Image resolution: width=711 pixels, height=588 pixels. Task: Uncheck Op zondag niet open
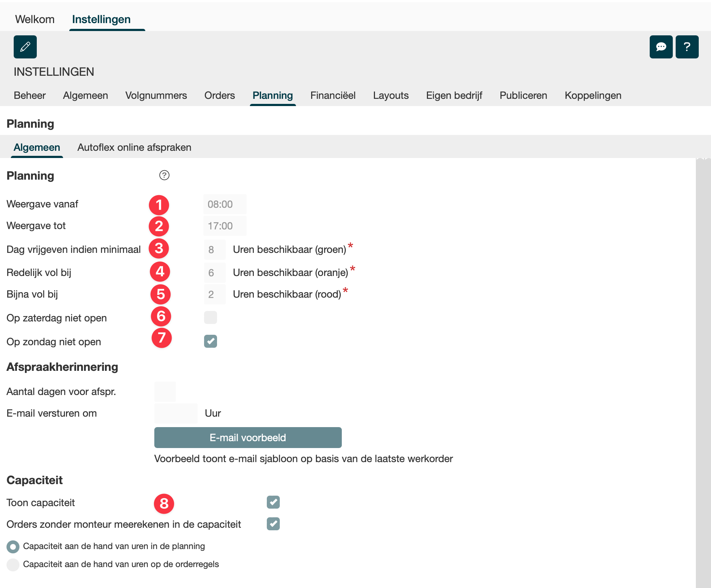point(211,341)
